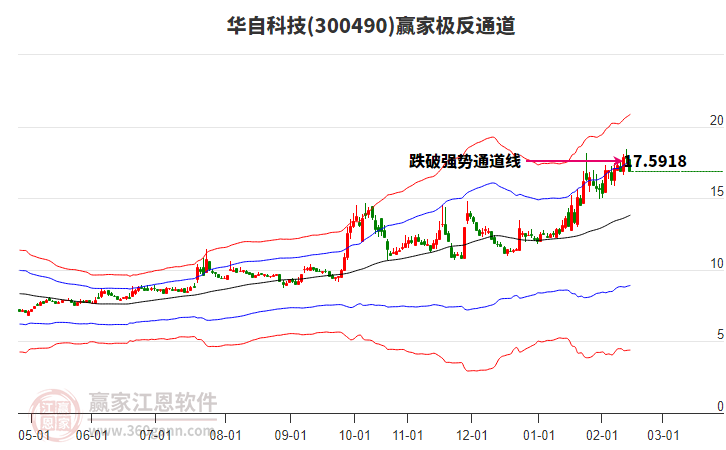The height and width of the screenshot is (450, 726).
Task: Select the 09-01 date axis label
Action: tap(290, 435)
